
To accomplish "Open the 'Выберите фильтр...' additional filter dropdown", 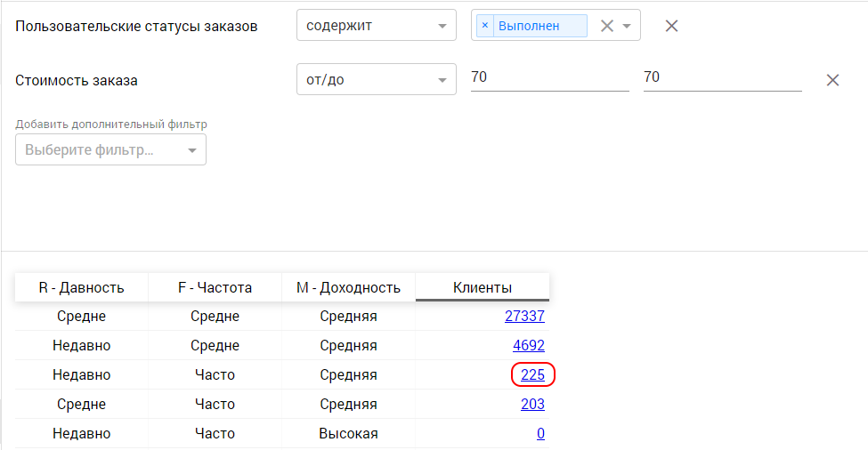I will point(111,150).
